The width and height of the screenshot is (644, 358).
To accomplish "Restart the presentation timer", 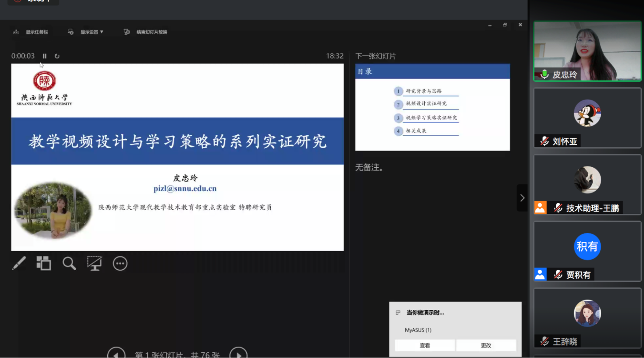I will (x=57, y=56).
